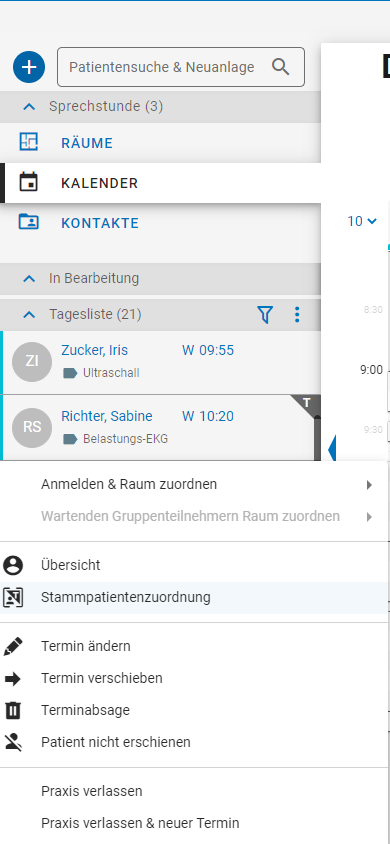The height and width of the screenshot is (844, 390).
Task: Open the 10 interval dropdown
Action: click(x=362, y=221)
